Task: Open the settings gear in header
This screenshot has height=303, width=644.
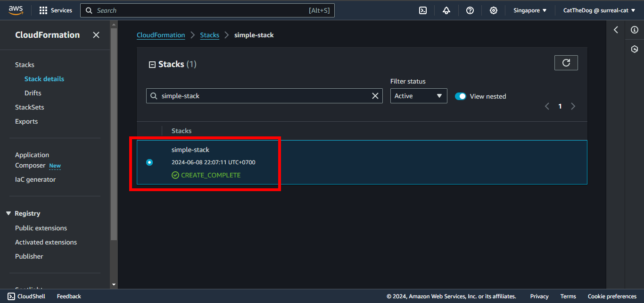Action: pos(494,10)
